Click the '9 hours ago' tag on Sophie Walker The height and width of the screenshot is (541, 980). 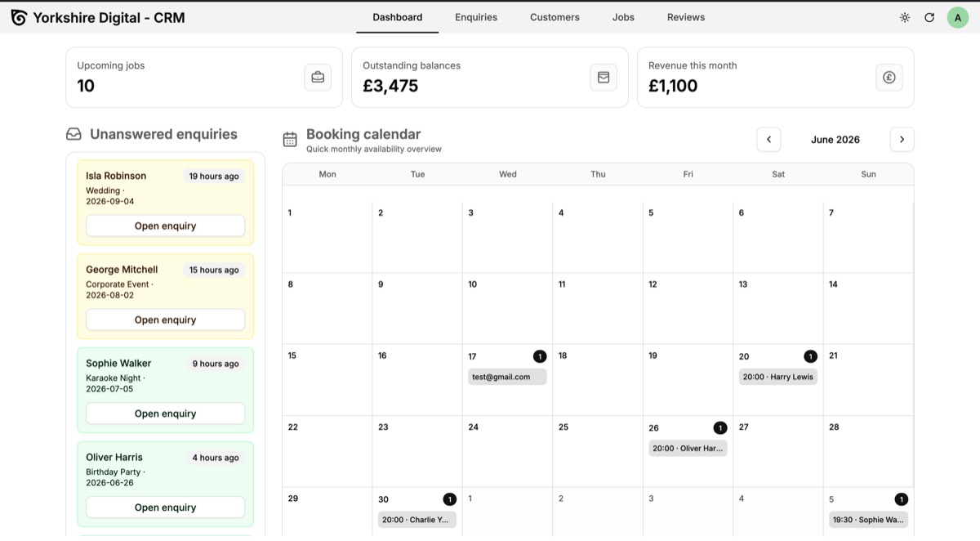[x=216, y=364]
